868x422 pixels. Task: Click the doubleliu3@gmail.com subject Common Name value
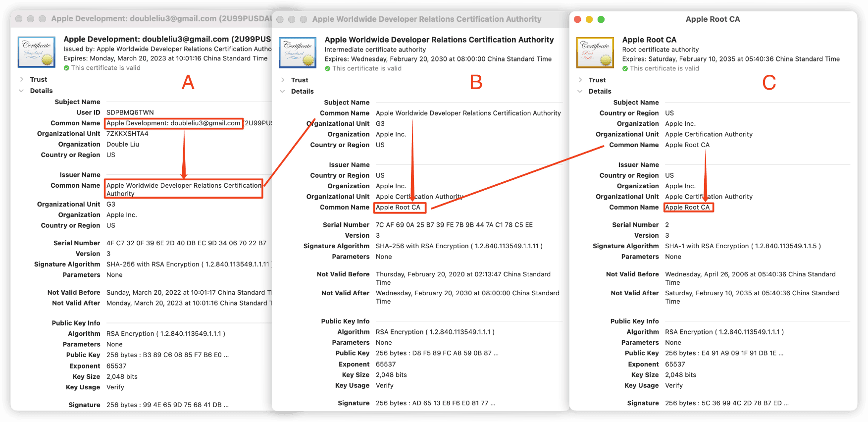click(x=173, y=123)
